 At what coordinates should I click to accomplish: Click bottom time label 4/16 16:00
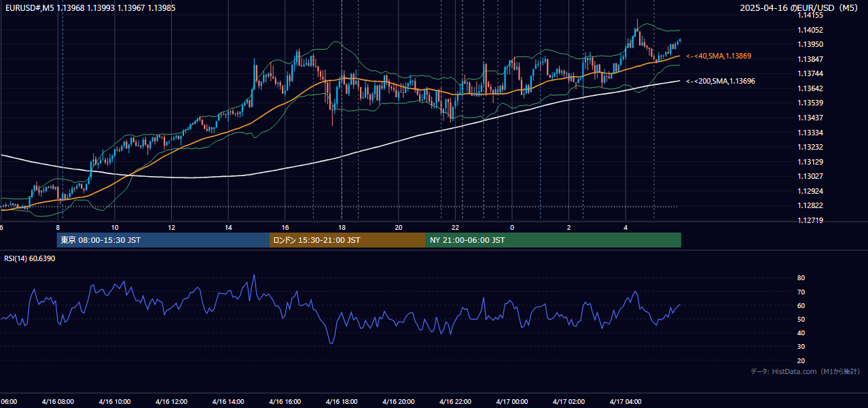(285, 402)
